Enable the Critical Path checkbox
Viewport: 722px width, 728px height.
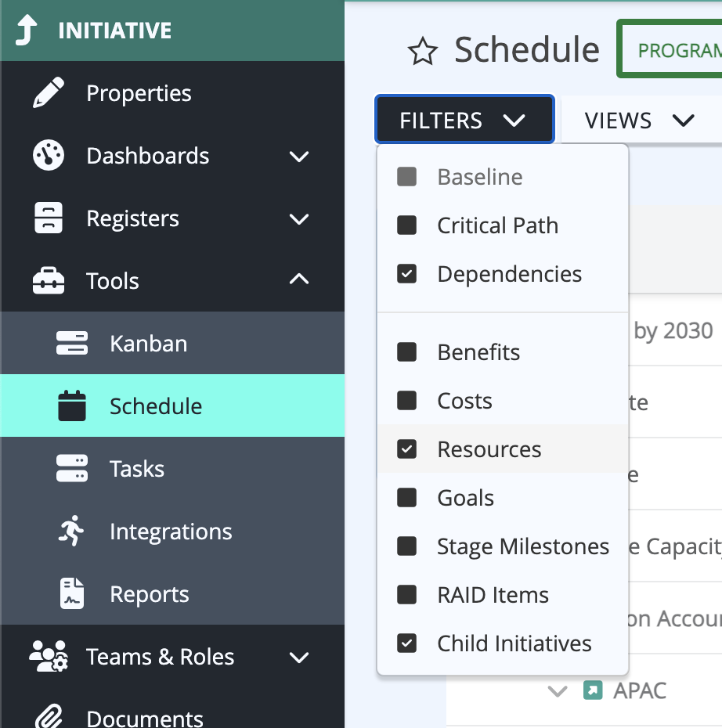[x=406, y=225]
